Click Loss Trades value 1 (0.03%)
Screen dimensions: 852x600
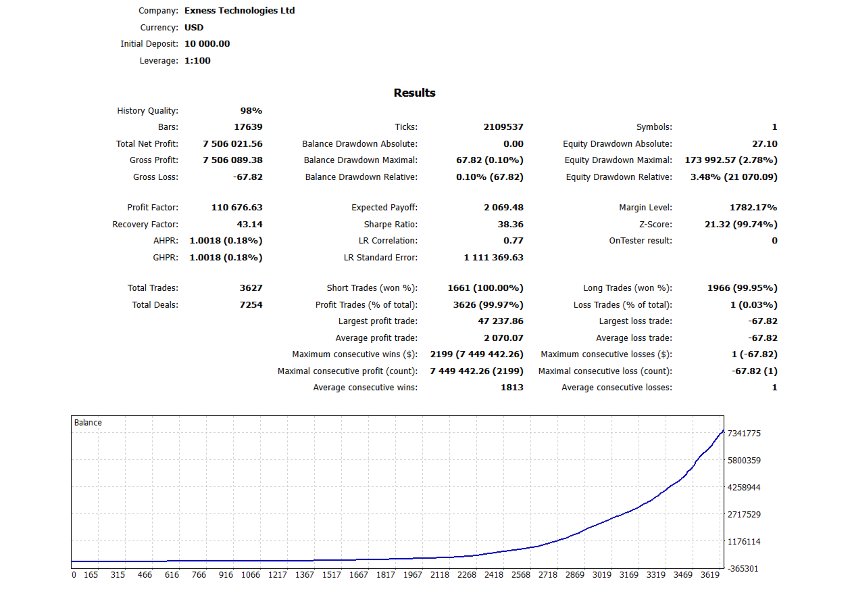coord(754,304)
